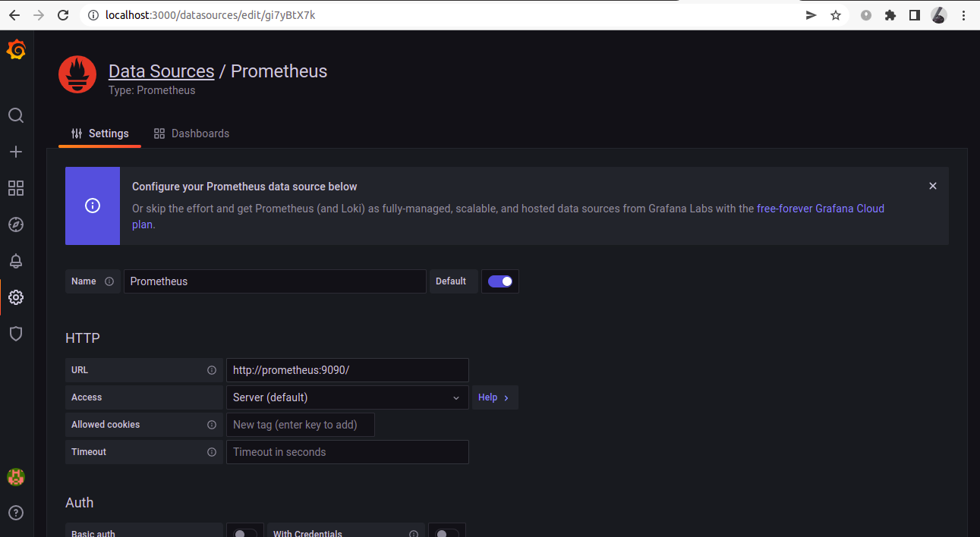Image resolution: width=980 pixels, height=537 pixels.
Task: Click the share page arrow icon in address bar
Action: tap(811, 15)
